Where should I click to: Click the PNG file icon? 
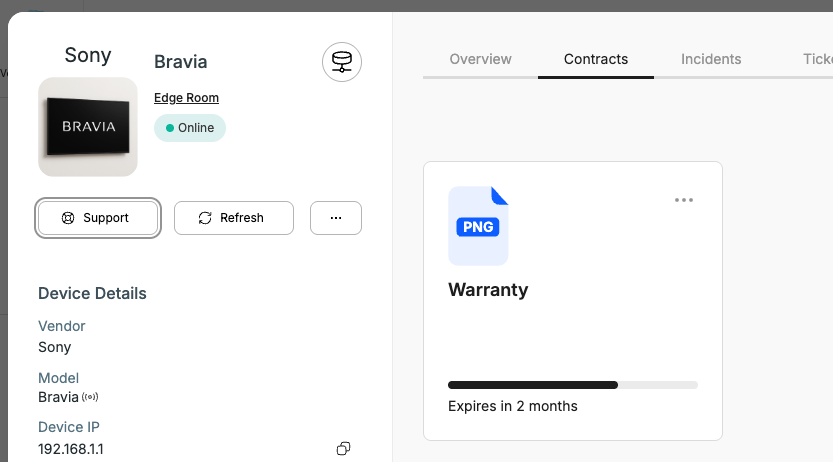478,226
